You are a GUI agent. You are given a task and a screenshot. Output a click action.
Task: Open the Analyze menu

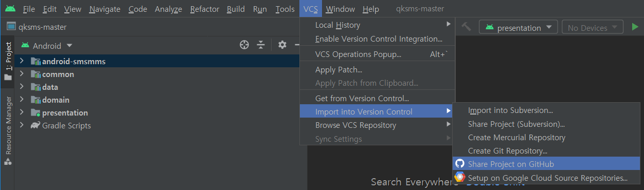(168, 9)
